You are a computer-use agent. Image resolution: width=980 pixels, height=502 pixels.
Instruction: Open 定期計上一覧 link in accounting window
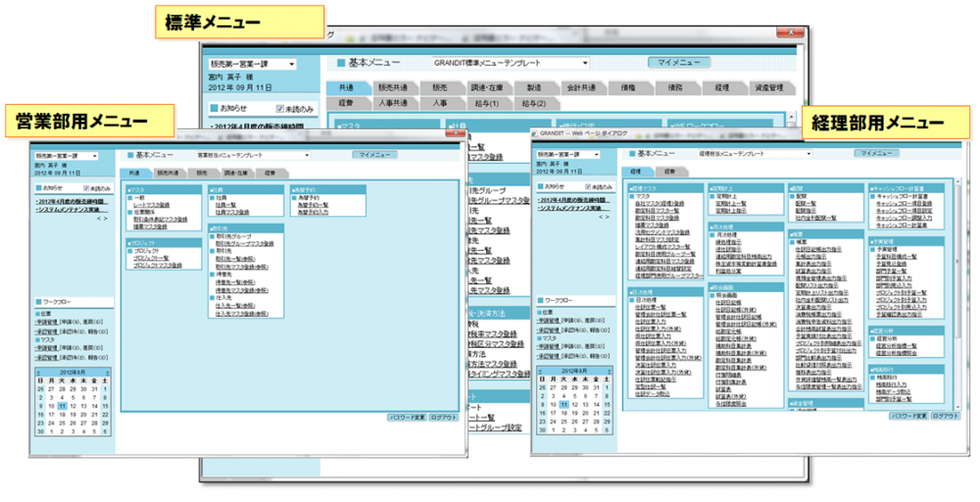[731, 204]
